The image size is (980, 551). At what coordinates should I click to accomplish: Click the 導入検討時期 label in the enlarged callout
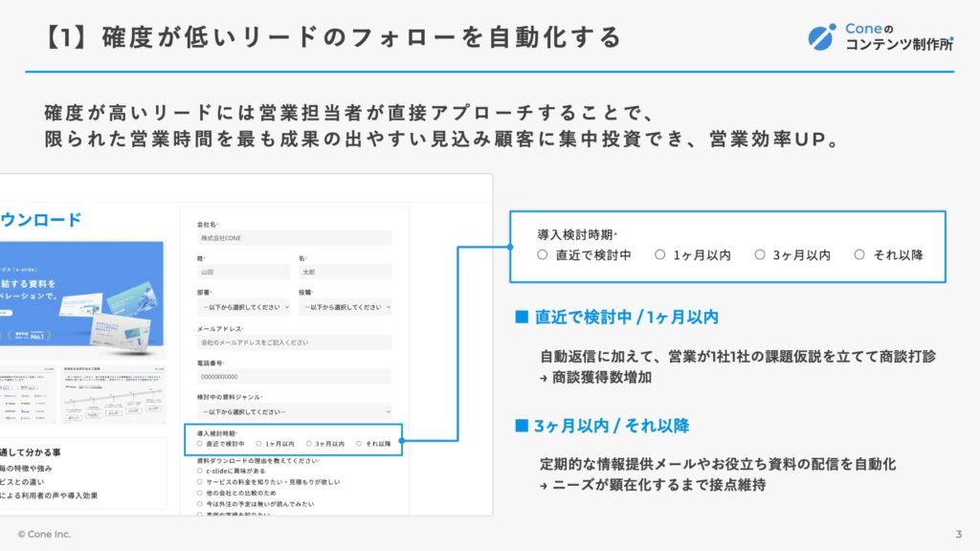click(575, 235)
